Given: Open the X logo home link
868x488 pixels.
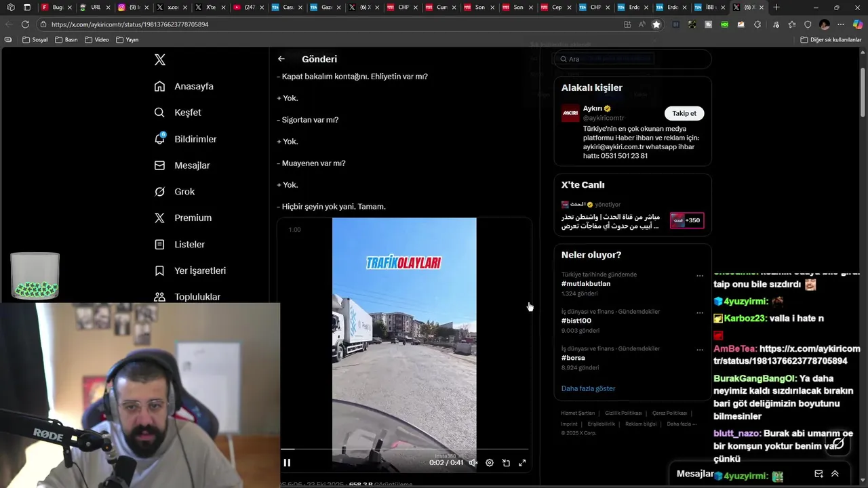Looking at the screenshot, I should pyautogui.click(x=160, y=60).
